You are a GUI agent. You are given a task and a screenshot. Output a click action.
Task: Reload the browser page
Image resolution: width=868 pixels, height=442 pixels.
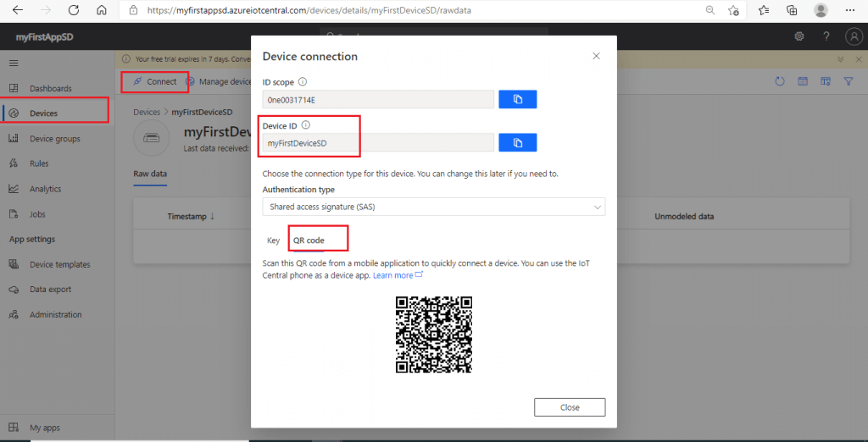(x=73, y=10)
